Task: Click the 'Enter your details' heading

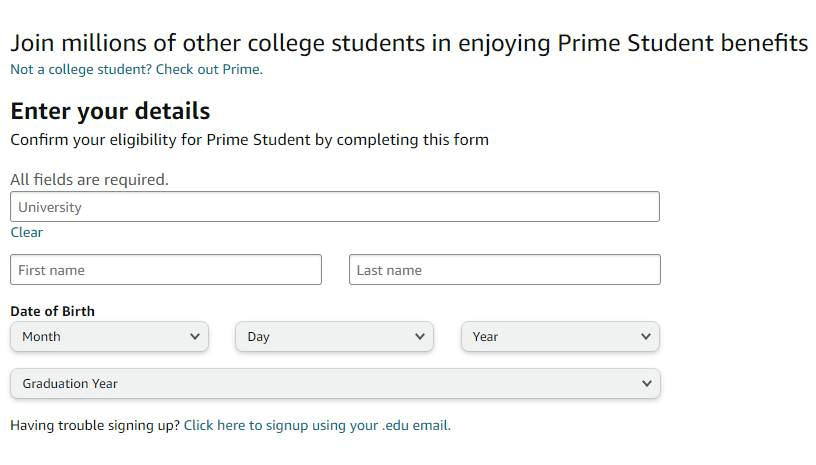Action: 110,111
